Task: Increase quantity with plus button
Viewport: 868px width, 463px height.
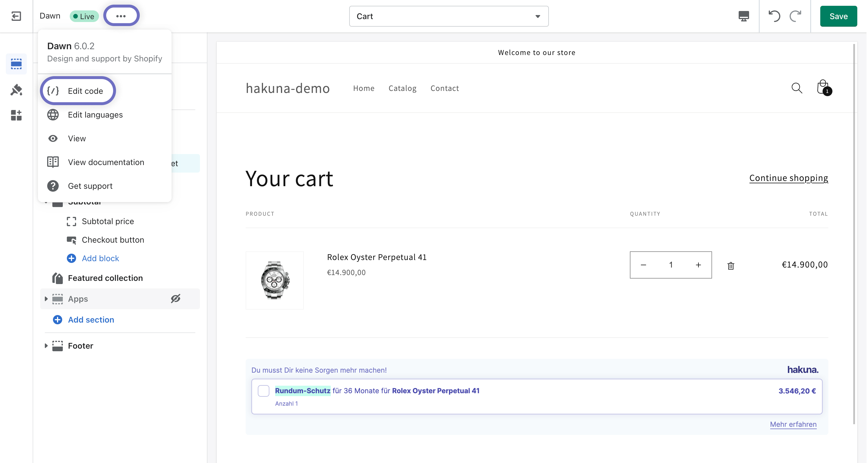Action: (x=698, y=265)
